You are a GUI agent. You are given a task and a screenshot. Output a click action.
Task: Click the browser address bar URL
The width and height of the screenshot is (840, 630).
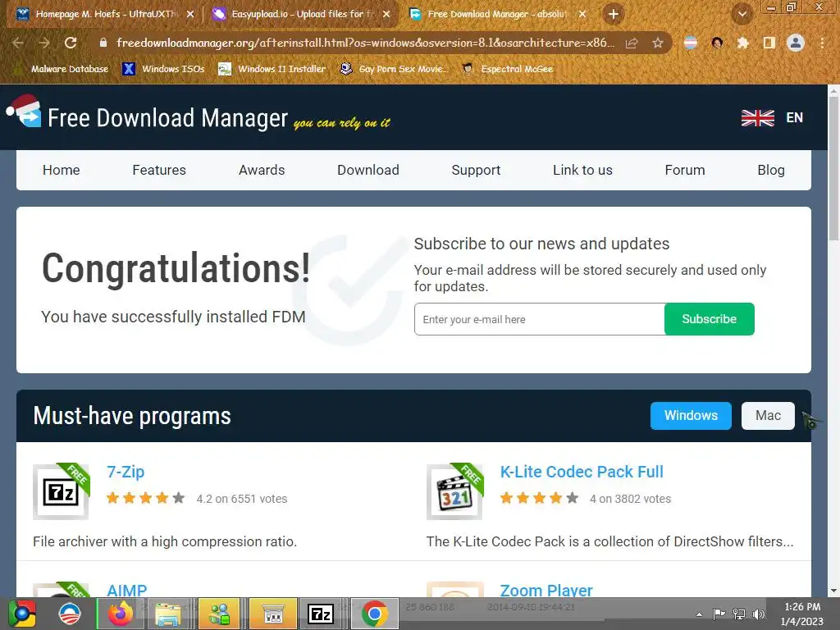tap(365, 43)
